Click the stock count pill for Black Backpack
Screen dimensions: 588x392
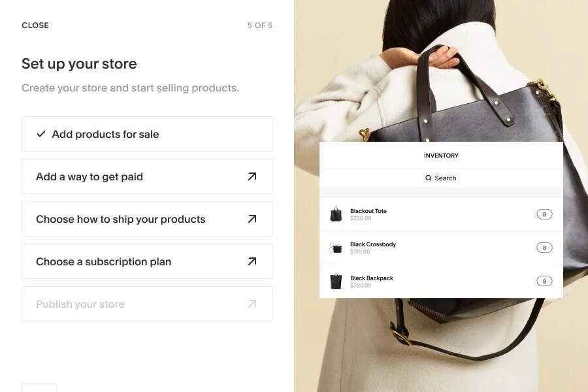tap(544, 281)
